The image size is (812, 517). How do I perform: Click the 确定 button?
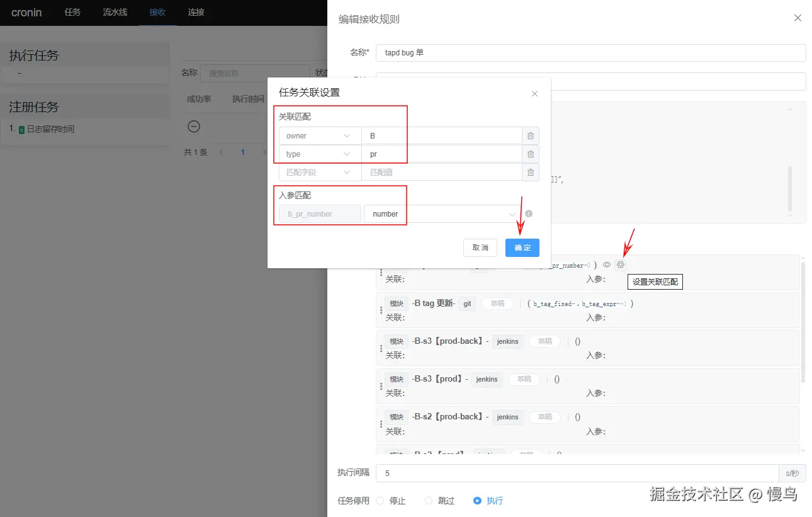(x=522, y=247)
